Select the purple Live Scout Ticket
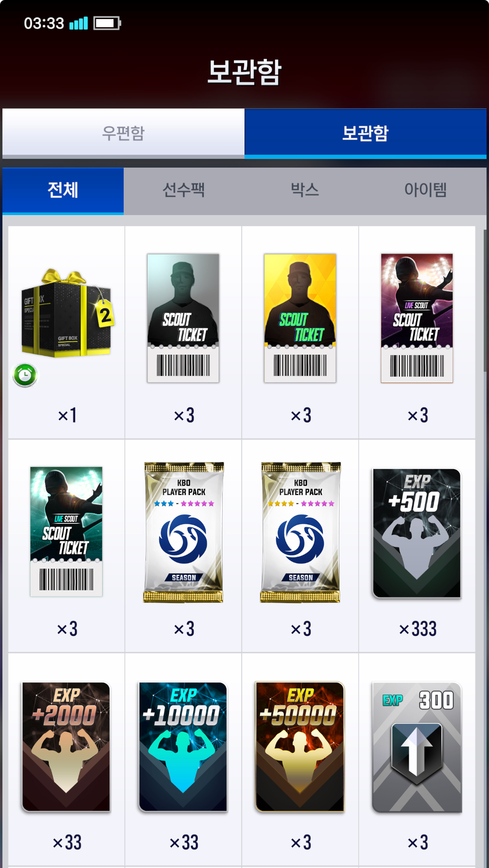This screenshot has width=489, height=868. tap(417, 318)
